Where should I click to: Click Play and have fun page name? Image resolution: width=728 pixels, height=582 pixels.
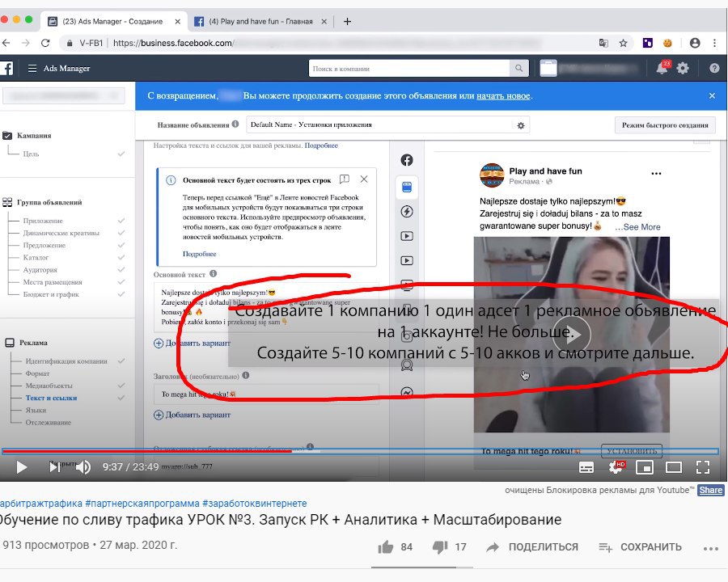[x=545, y=171]
